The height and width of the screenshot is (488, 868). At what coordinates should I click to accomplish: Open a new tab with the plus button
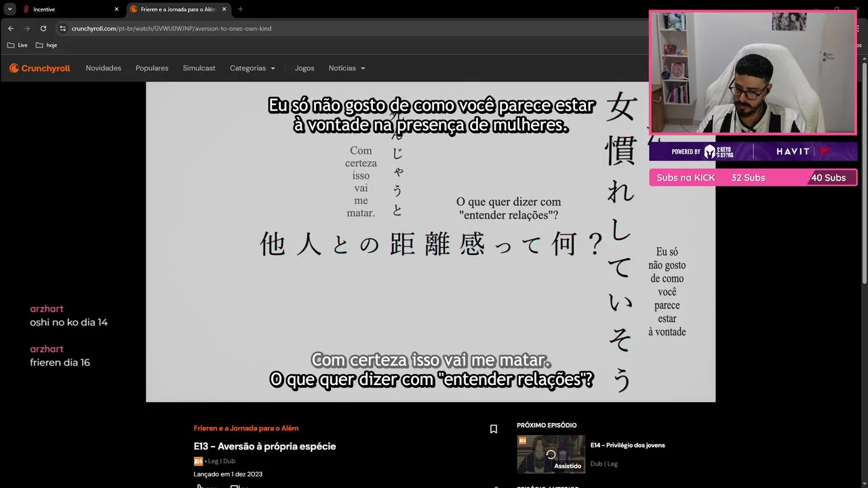coord(240,9)
